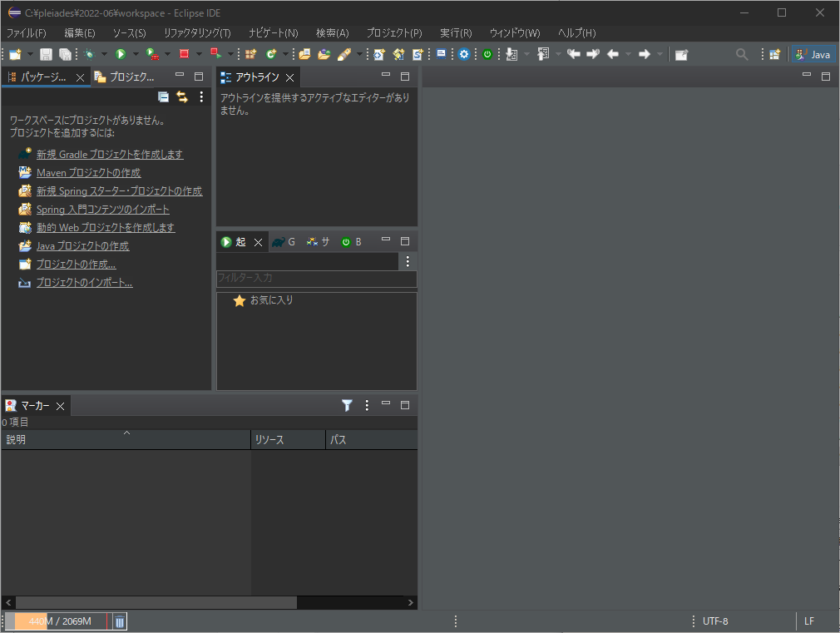The height and width of the screenshot is (633, 840).
Task: Open the New wizard dropdown arrow
Action: tap(30, 53)
